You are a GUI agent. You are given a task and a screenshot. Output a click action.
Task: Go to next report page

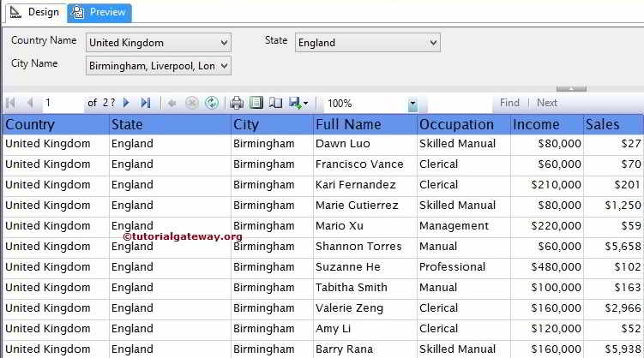pos(126,103)
